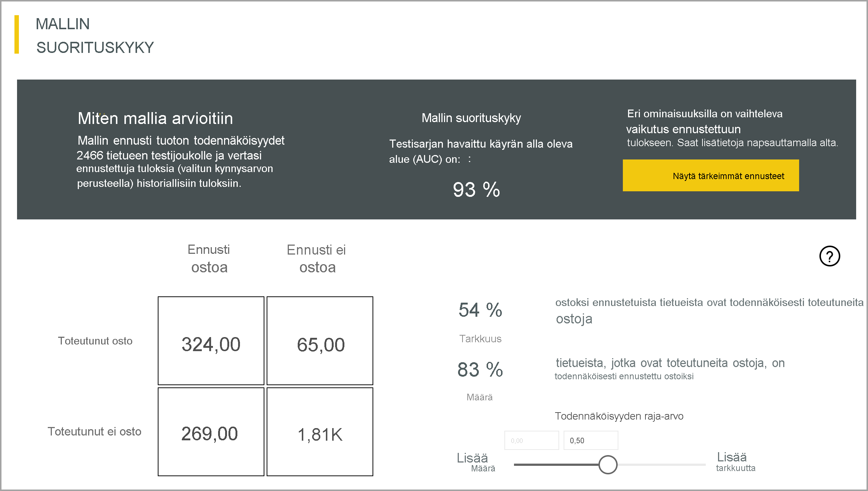Click the greyed-out 0,00 input field
The image size is (868, 491).
[531, 440]
